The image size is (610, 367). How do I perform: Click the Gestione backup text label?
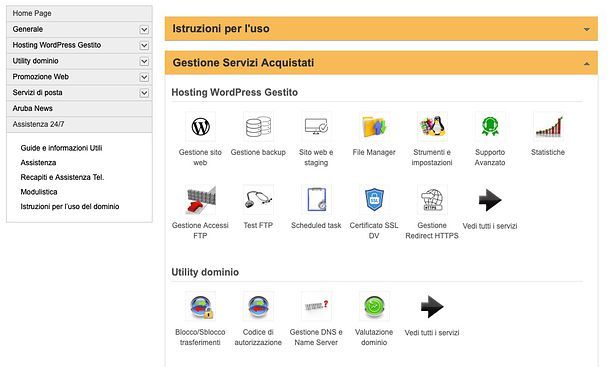point(258,152)
